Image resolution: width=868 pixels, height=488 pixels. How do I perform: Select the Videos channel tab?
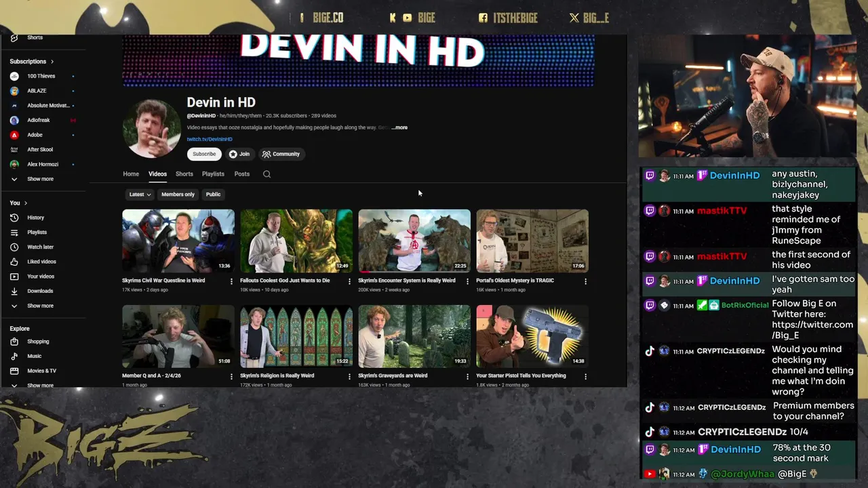pyautogui.click(x=157, y=174)
